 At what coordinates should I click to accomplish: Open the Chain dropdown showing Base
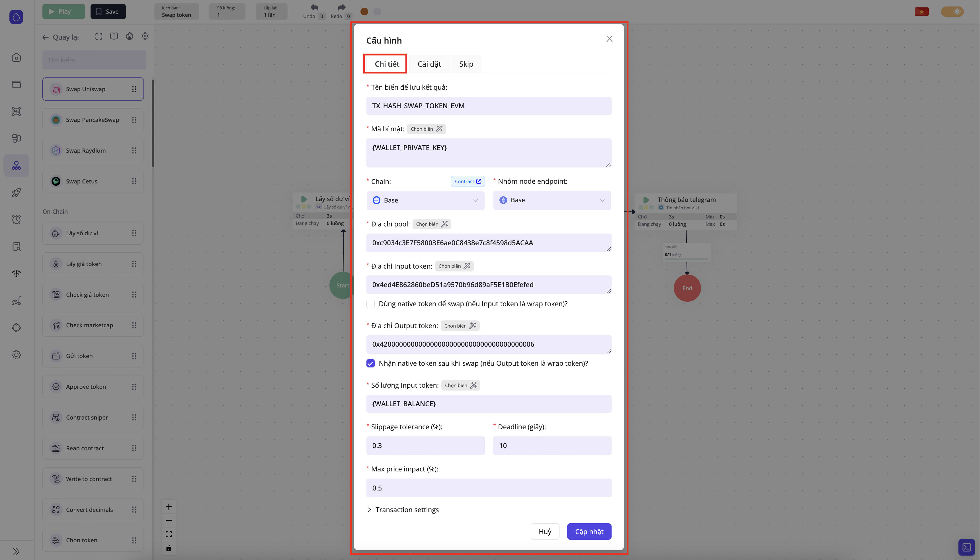click(425, 200)
